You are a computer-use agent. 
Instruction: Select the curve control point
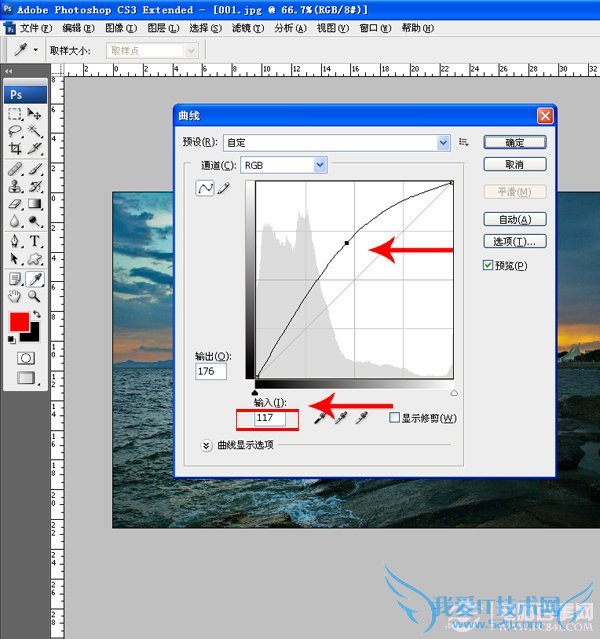(x=346, y=243)
